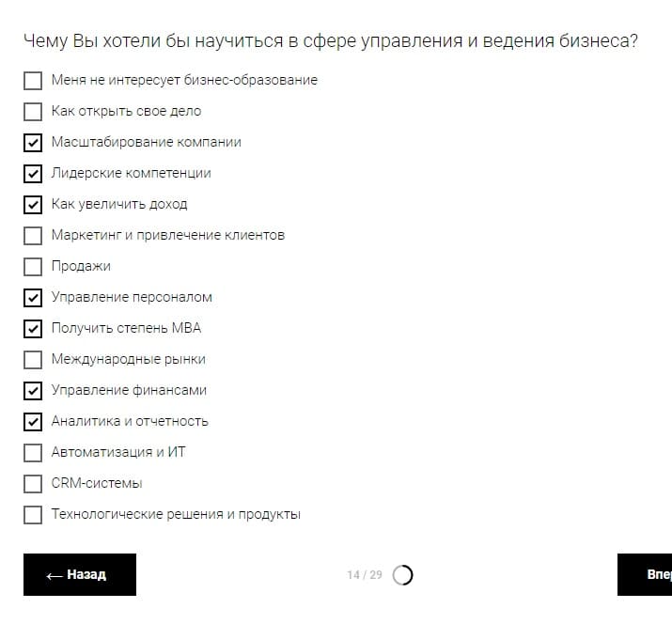Tick the 'CRM-системы' checkbox
The width and height of the screenshot is (672, 624).
[33, 484]
